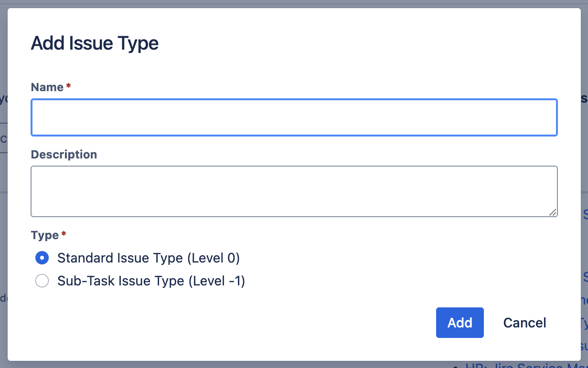Cancel the Add Issue Type dialog
The width and height of the screenshot is (588, 368).
524,323
